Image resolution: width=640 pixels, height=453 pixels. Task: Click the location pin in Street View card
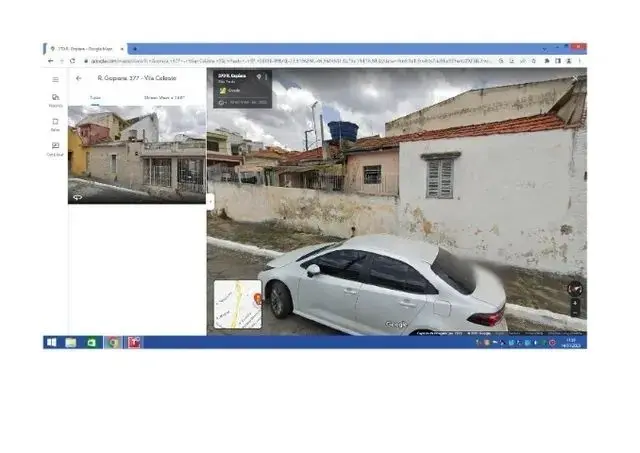(x=258, y=76)
